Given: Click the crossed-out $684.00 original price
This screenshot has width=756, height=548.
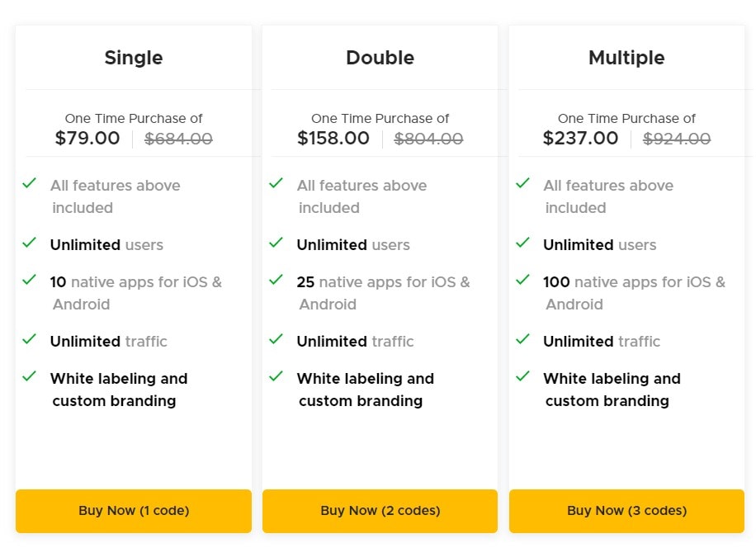Looking at the screenshot, I should 178,139.
